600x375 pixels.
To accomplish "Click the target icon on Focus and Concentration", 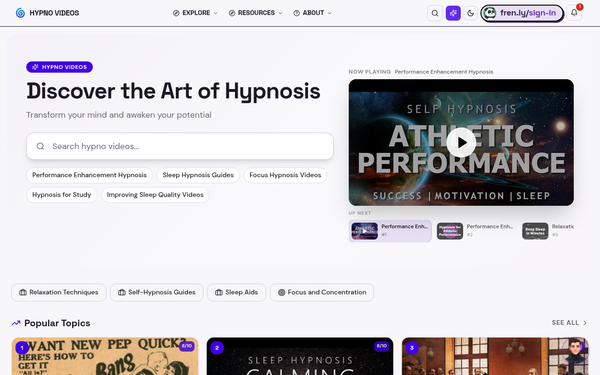I will 282,292.
